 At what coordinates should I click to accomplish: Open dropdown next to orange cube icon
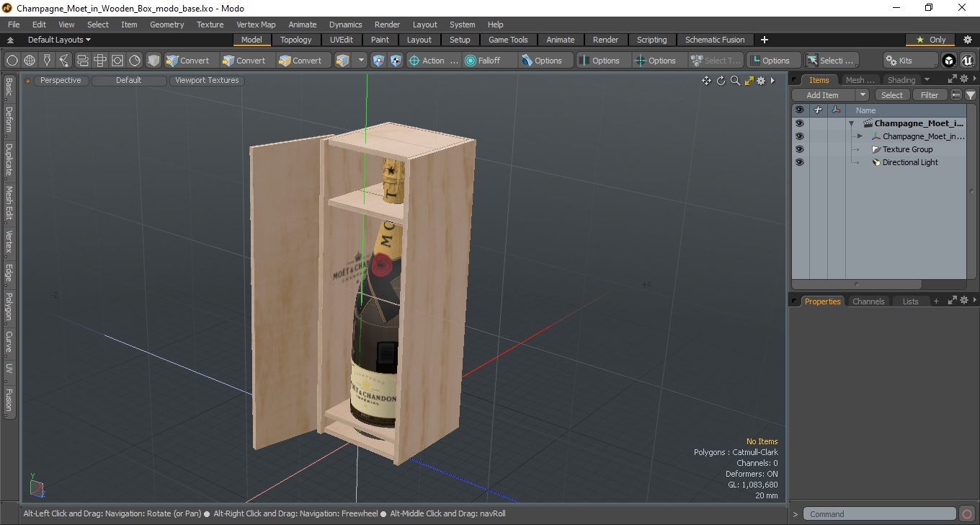tap(361, 61)
